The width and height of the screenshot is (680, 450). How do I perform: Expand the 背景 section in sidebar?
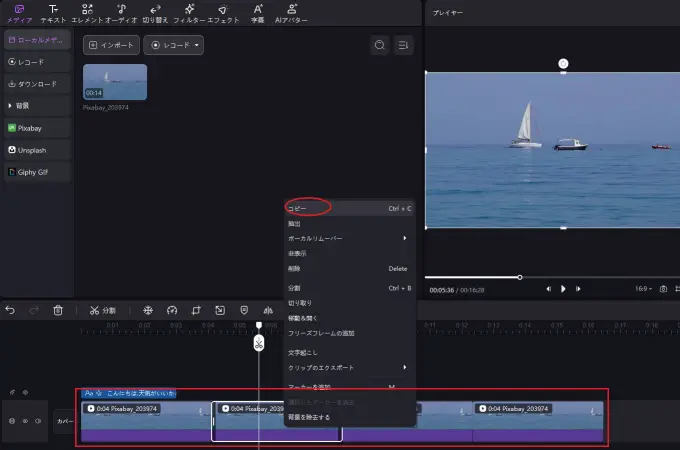(37, 106)
